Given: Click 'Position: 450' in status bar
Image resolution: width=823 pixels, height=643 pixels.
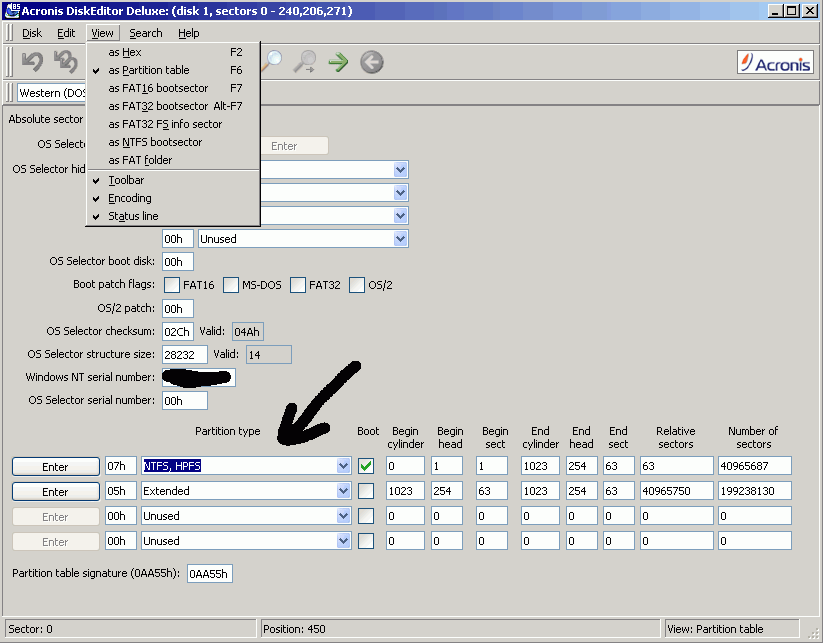Looking at the screenshot, I should tap(294, 629).
